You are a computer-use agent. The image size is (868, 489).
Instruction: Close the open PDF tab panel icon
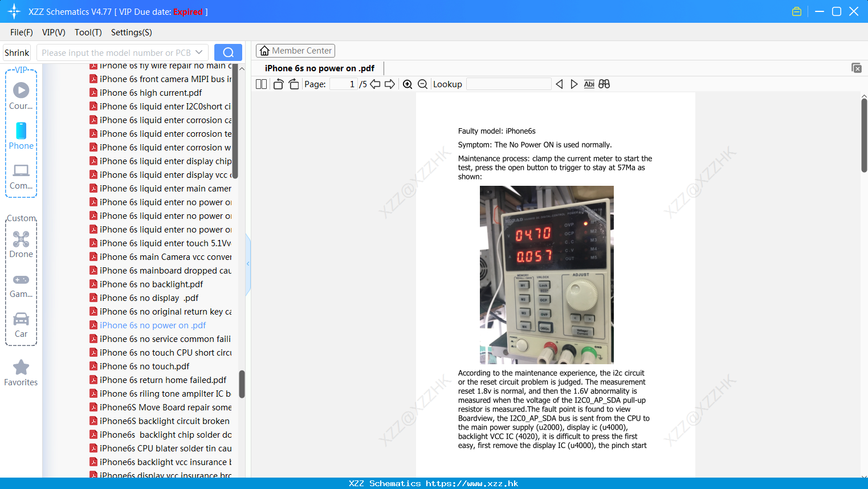tap(857, 68)
